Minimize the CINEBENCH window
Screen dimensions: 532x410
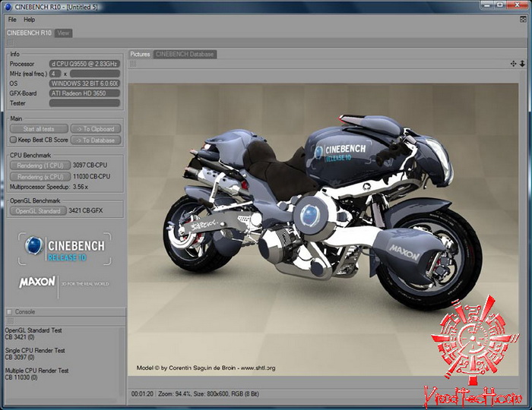487,5
